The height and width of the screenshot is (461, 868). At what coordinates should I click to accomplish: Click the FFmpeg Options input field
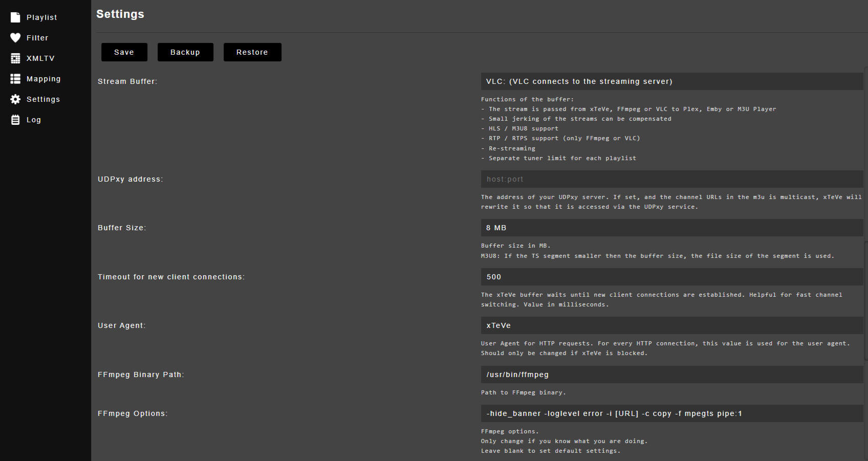(671, 413)
